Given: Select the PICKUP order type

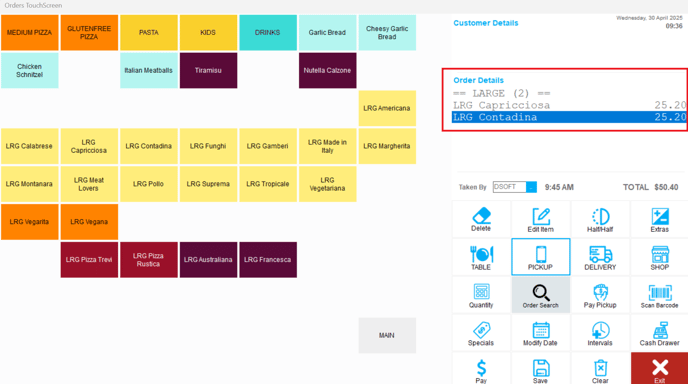Looking at the screenshot, I should click(541, 257).
